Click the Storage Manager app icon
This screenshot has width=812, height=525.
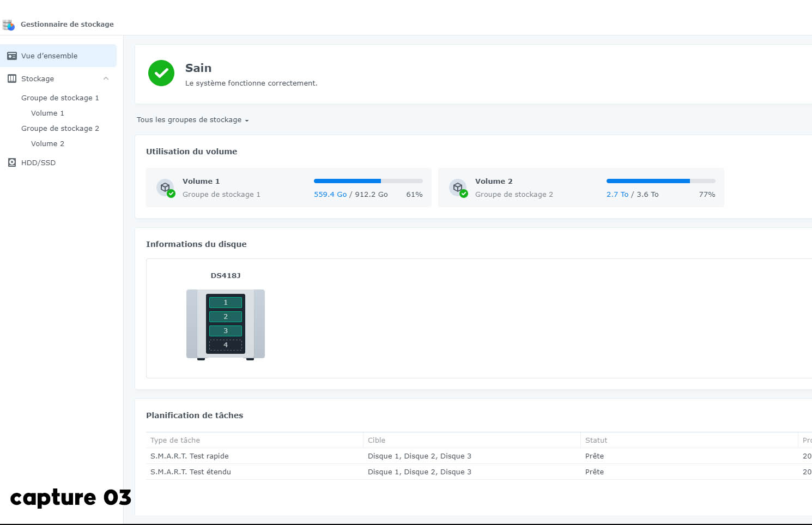tap(9, 25)
